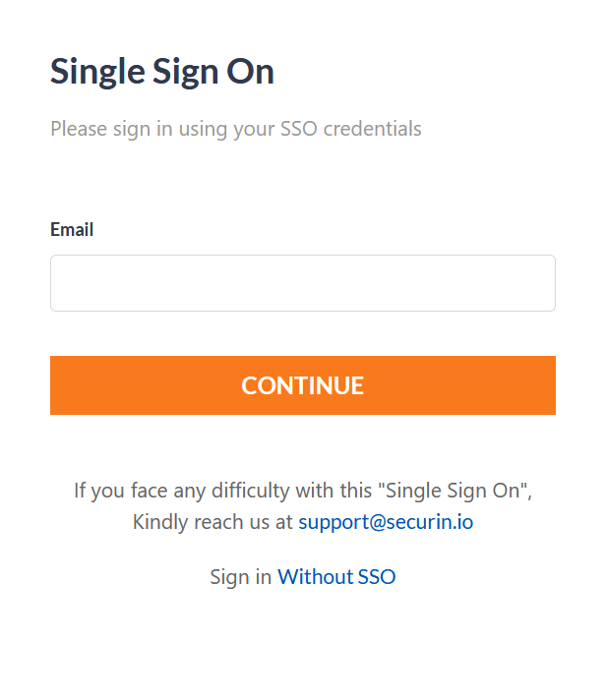This screenshot has height=700, width=608.
Task: Click the word "Please" in the subtitle
Action: point(79,129)
